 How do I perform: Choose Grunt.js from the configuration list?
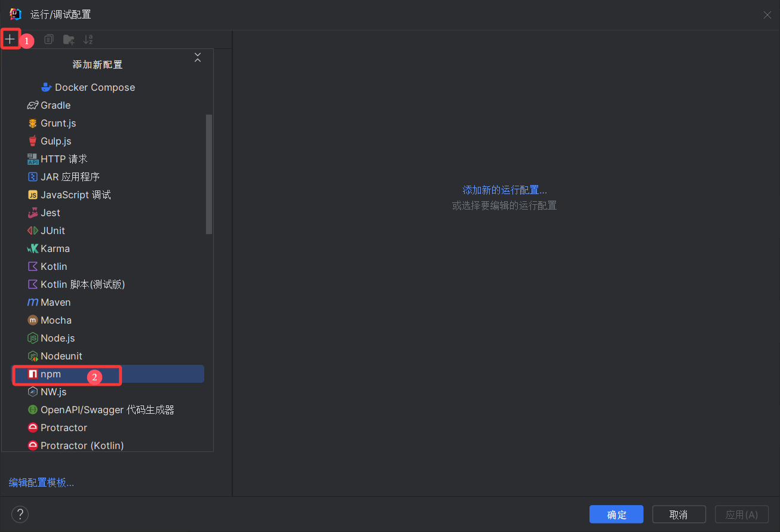pyautogui.click(x=59, y=123)
